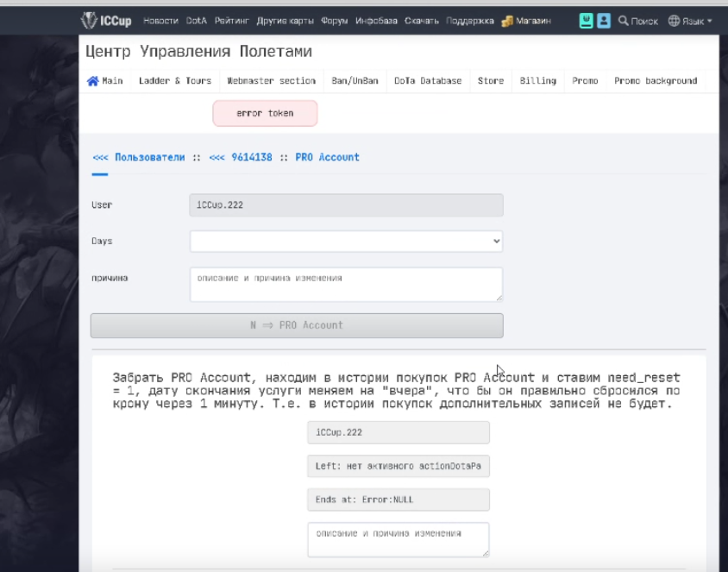
Task: Switch to Webmaster section tab
Action: pyautogui.click(x=271, y=81)
